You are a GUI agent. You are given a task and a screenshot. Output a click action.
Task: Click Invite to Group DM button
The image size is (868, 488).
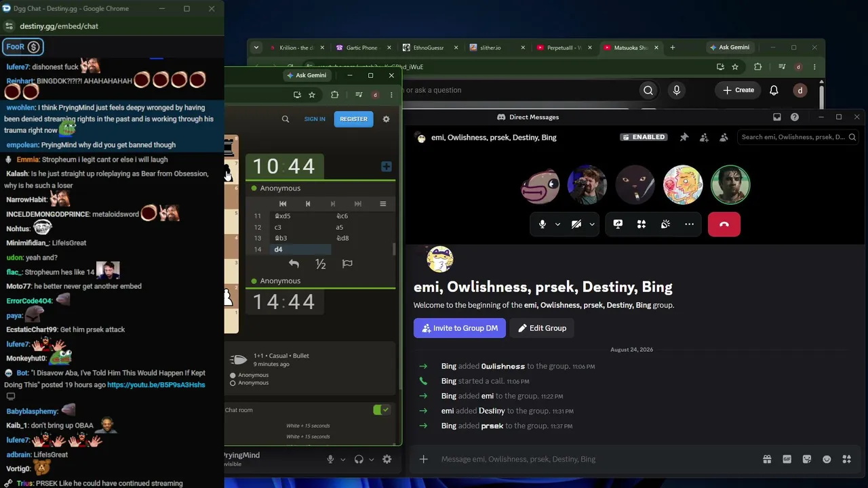[460, 328]
